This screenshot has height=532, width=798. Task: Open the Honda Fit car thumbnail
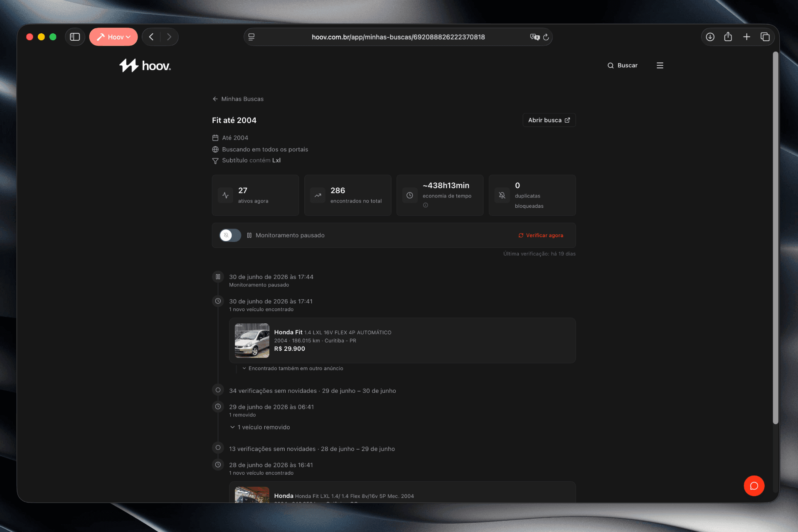point(252,341)
